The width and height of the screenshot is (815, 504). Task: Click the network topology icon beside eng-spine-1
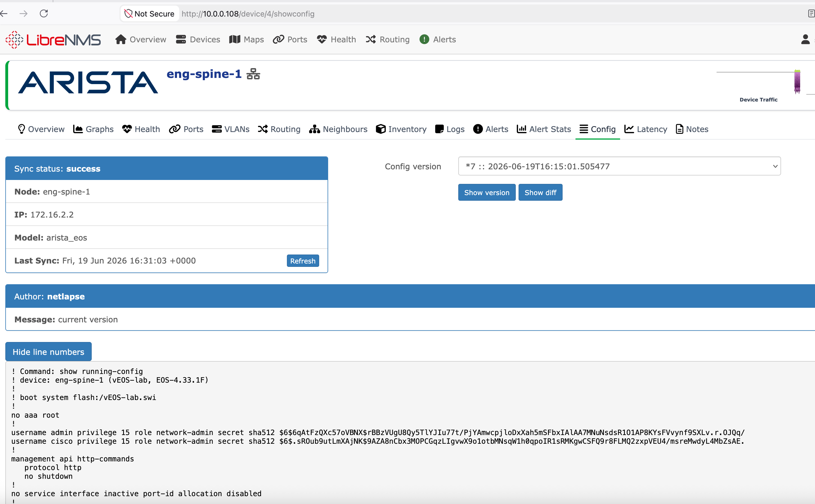(x=253, y=74)
